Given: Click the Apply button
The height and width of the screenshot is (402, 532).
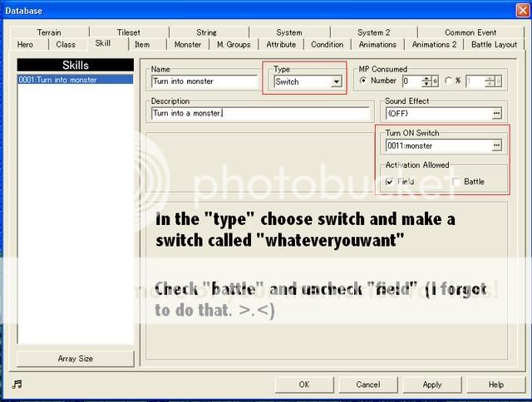Looking at the screenshot, I should [x=432, y=385].
